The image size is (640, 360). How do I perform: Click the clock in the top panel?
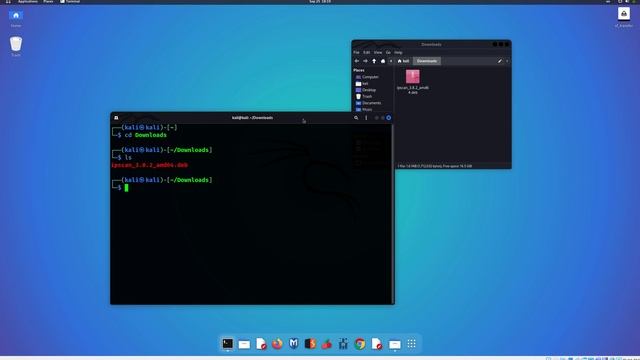[x=320, y=2]
